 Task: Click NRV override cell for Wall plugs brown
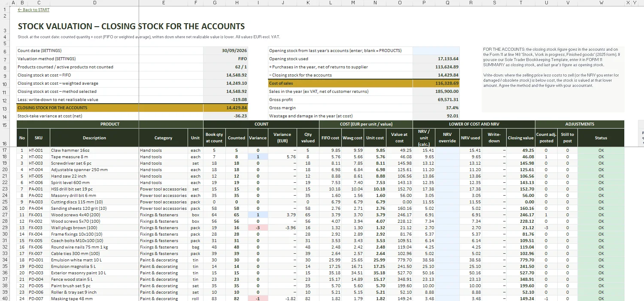[447, 228]
